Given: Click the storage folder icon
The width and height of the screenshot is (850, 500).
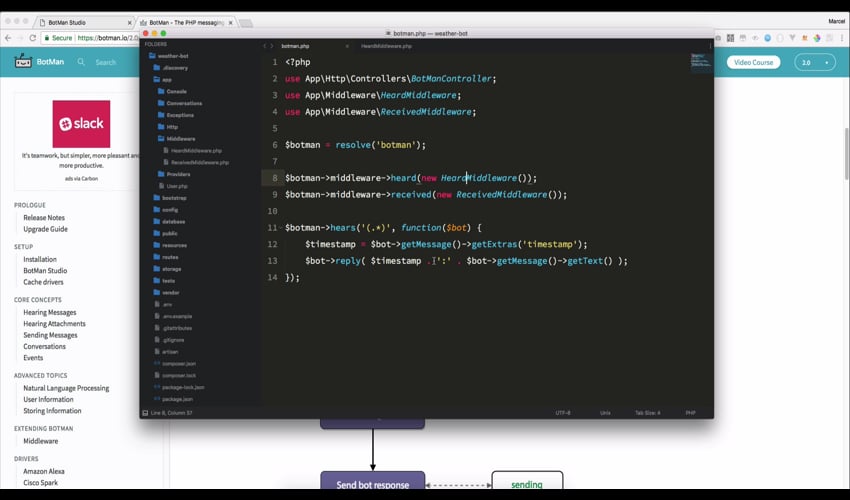Looking at the screenshot, I should pos(157,268).
